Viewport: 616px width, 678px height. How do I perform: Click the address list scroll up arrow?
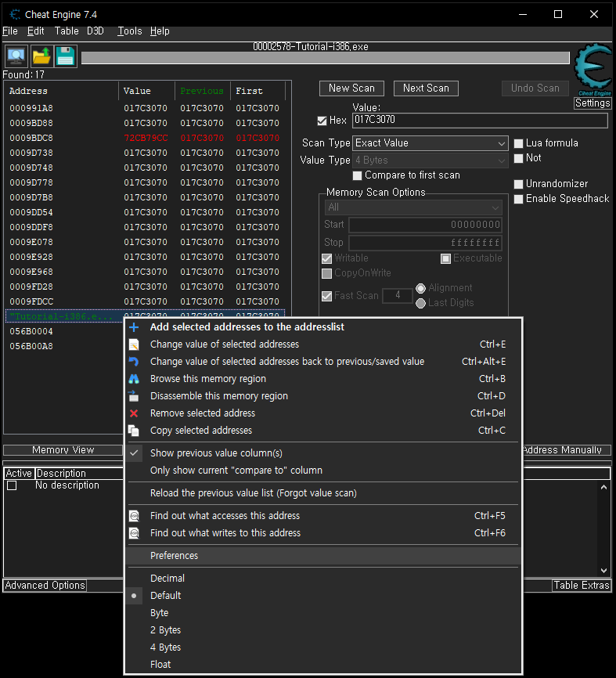(604, 487)
